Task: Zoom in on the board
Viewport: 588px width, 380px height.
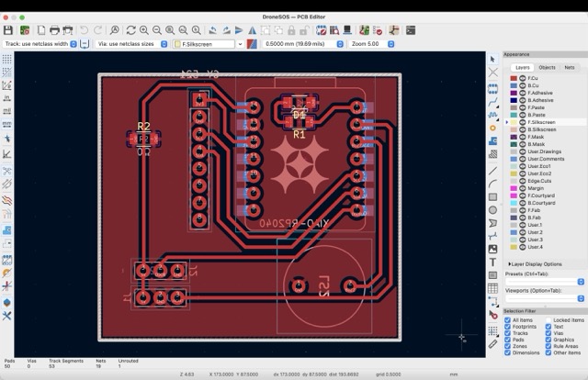Action: (x=143, y=30)
